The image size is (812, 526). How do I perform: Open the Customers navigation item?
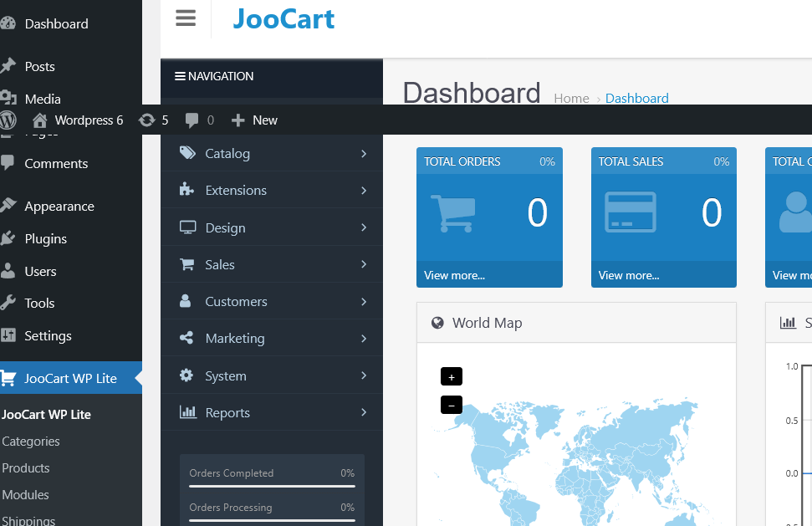click(x=272, y=301)
